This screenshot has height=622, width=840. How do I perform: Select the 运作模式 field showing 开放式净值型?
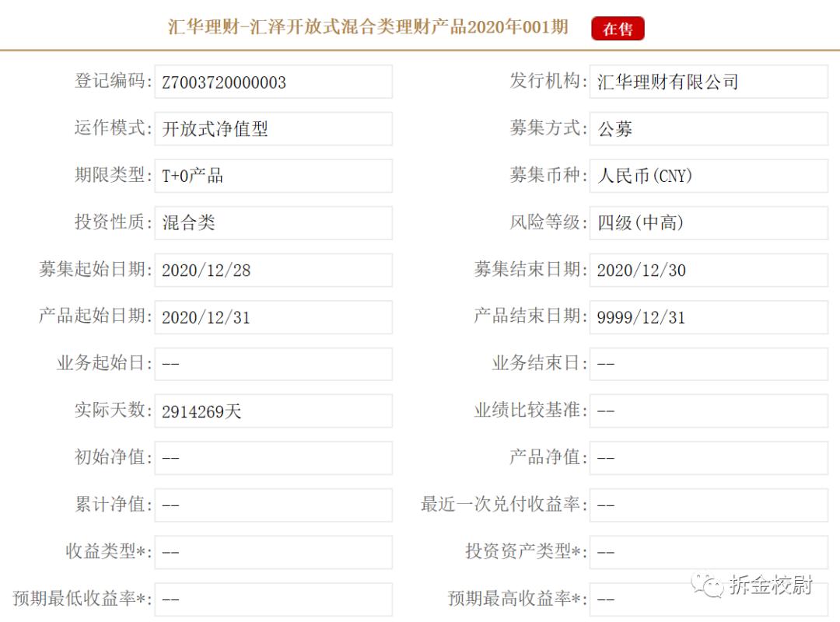click(272, 128)
